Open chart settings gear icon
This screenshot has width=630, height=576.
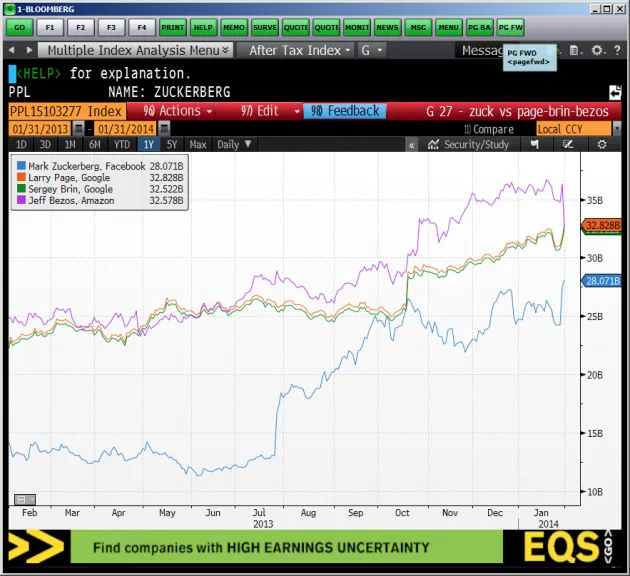point(602,145)
